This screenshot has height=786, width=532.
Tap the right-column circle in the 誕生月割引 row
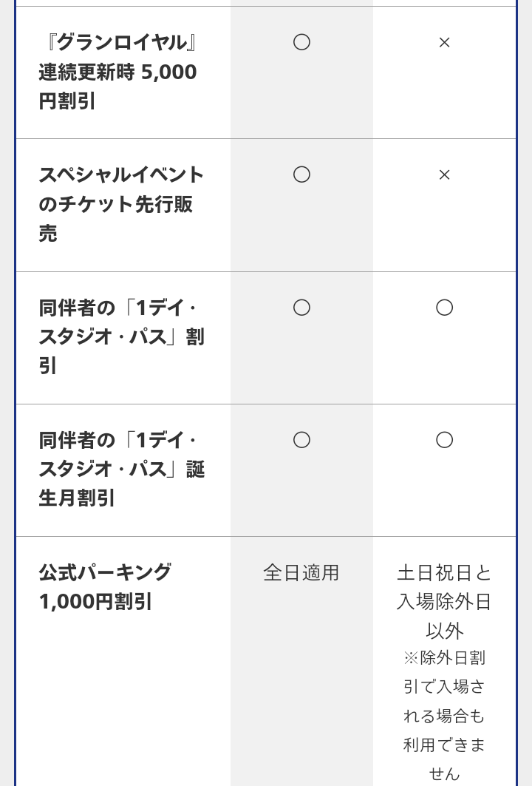444,440
